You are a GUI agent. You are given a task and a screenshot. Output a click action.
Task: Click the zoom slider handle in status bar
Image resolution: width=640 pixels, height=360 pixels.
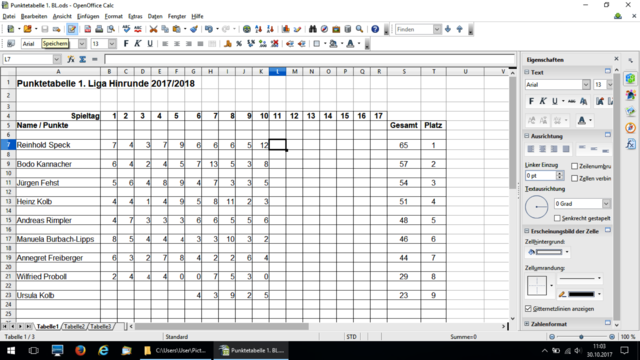(x=581, y=337)
